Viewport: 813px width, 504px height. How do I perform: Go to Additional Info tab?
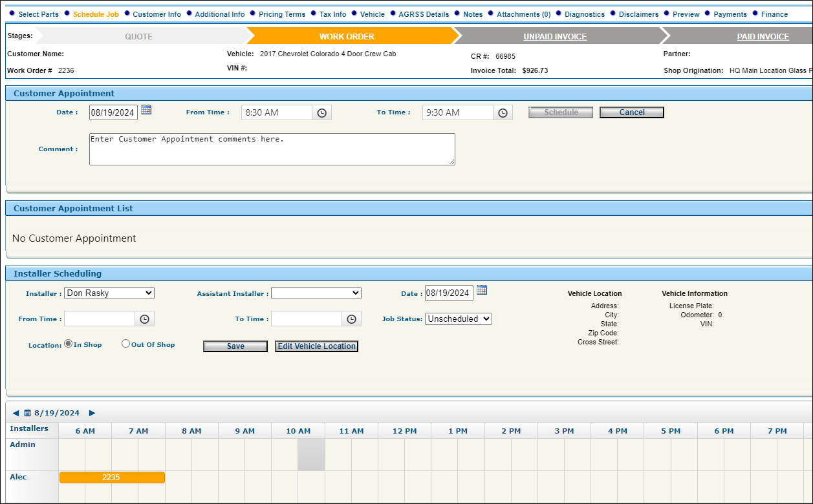[x=220, y=14]
